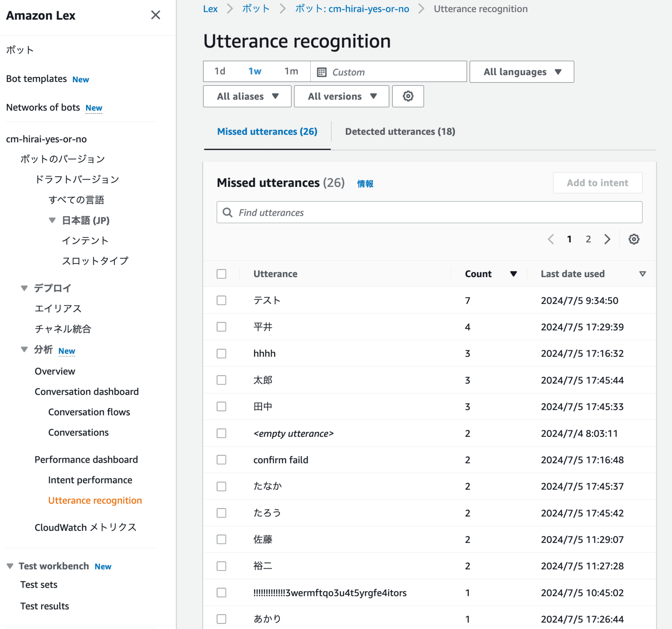Open ボットのバージョン in sidebar
Screen dimensions: 672x629
(62, 159)
